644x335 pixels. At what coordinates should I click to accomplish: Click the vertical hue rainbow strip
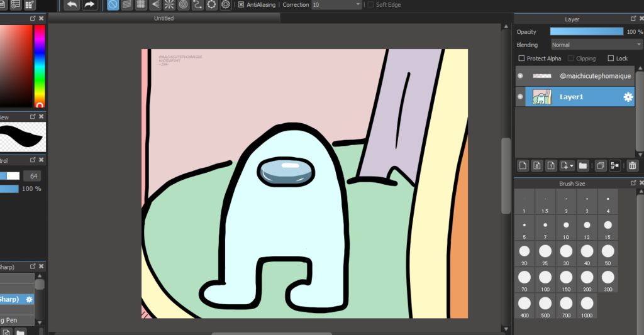click(40, 66)
